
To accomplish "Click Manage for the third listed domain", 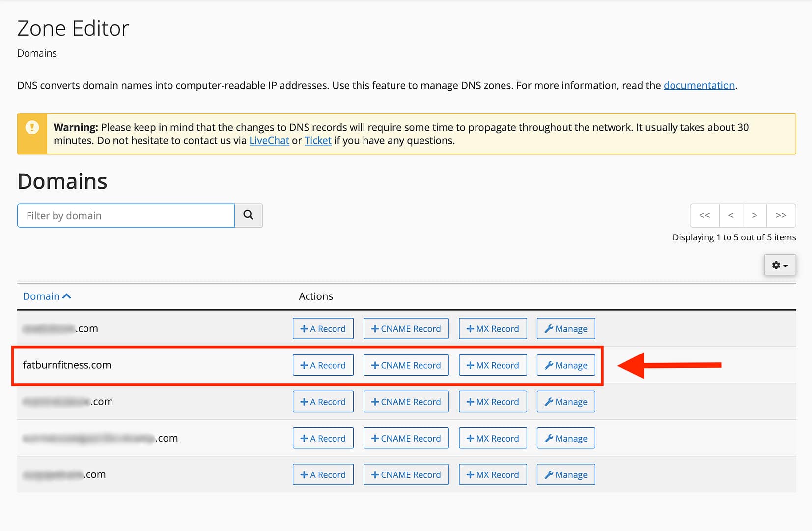I will (565, 402).
